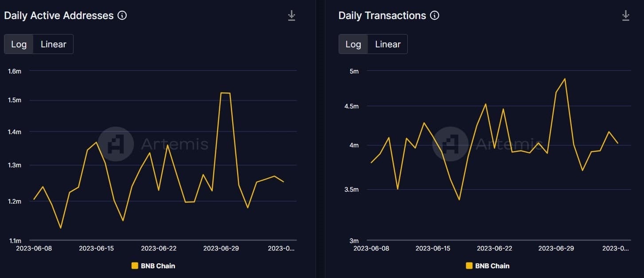The width and height of the screenshot is (644, 278).
Task: Click the yellow BNB Chain legend square on right chart
Action: 468,266
